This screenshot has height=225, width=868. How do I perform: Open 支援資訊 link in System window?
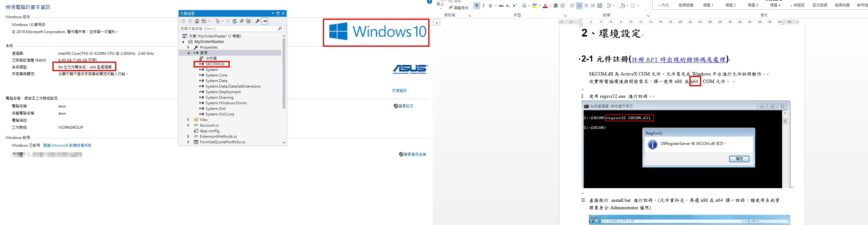(x=399, y=91)
